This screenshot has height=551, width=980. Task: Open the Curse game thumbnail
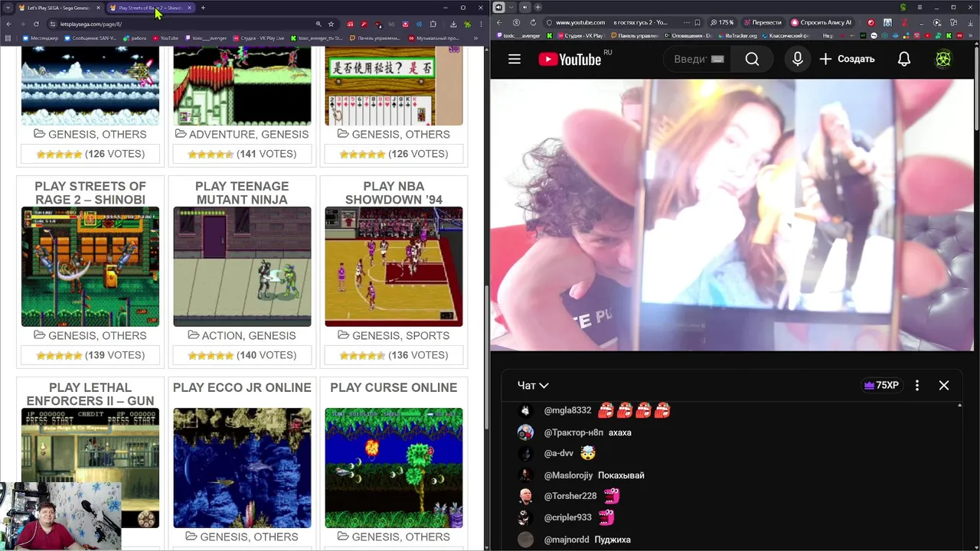[x=394, y=468]
